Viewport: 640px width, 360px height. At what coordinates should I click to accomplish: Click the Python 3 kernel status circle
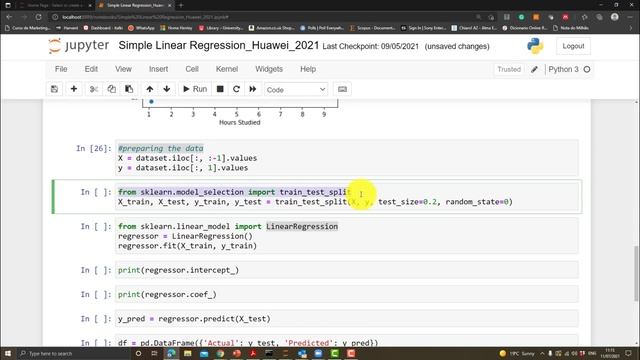pyautogui.click(x=587, y=69)
